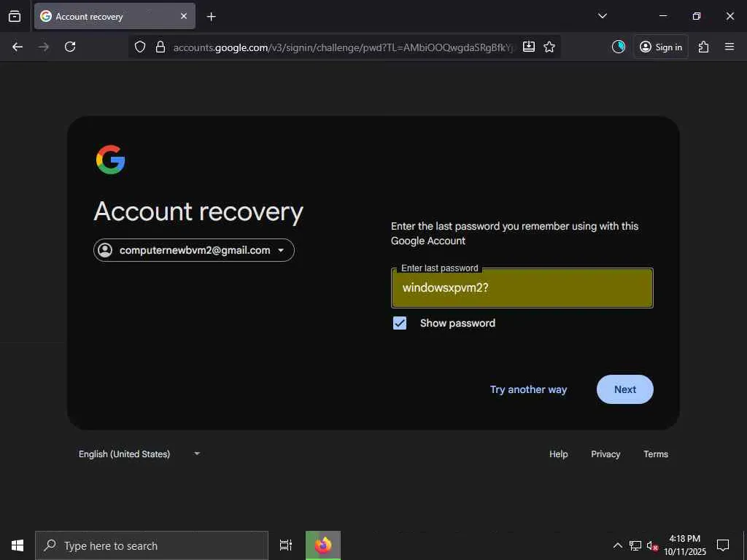Open the computernewbvm2@gmail.com account switcher

[x=194, y=250]
